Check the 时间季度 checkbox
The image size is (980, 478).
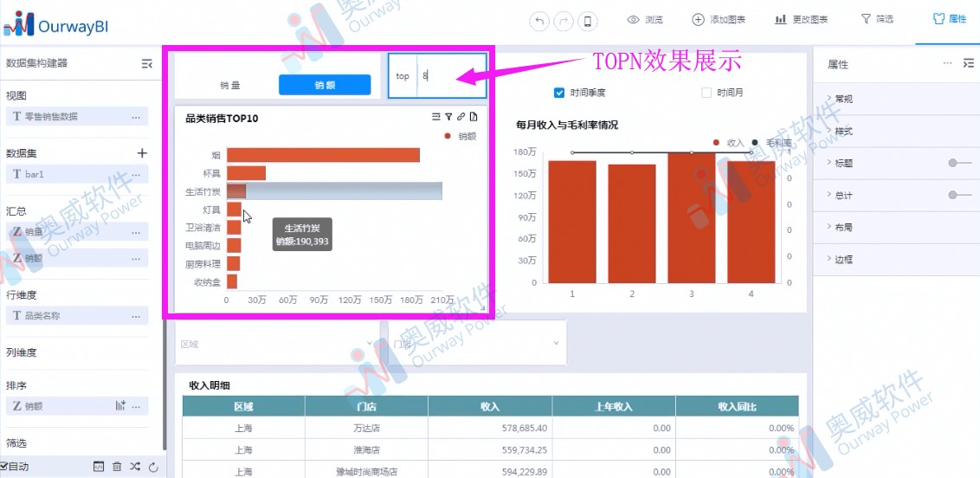click(x=559, y=94)
